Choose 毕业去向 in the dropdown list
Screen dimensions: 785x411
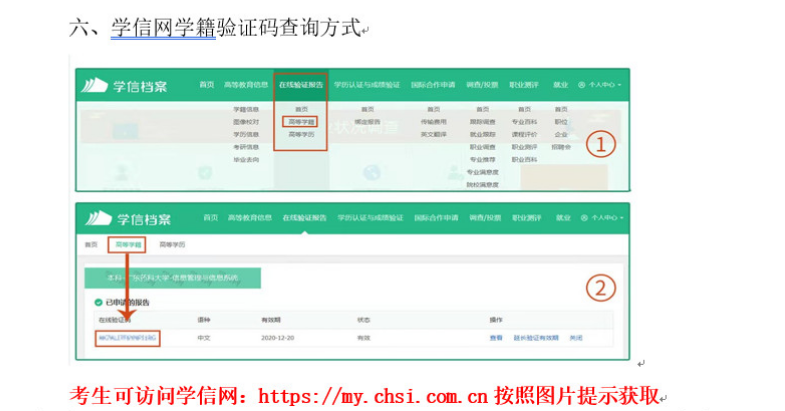[x=246, y=159]
